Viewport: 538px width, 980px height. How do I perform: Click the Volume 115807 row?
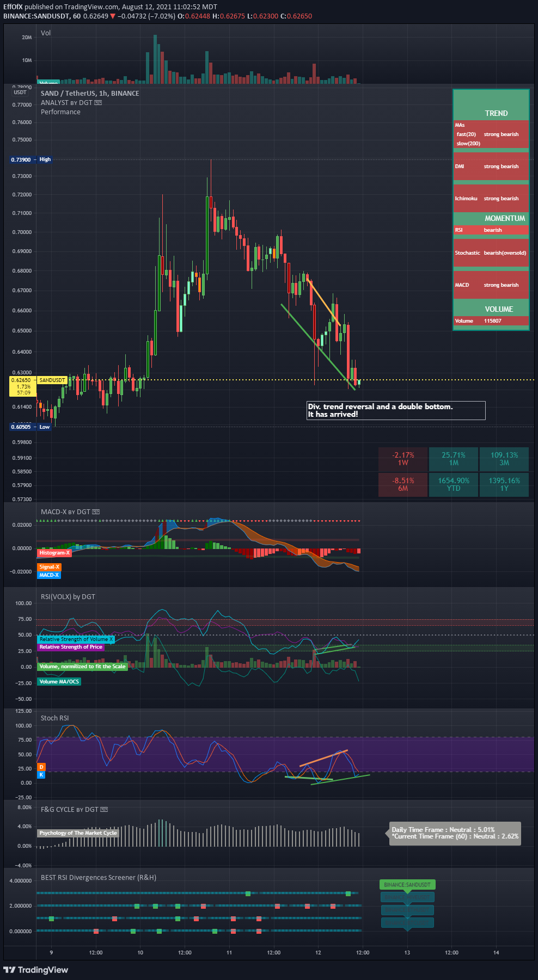coord(491,321)
